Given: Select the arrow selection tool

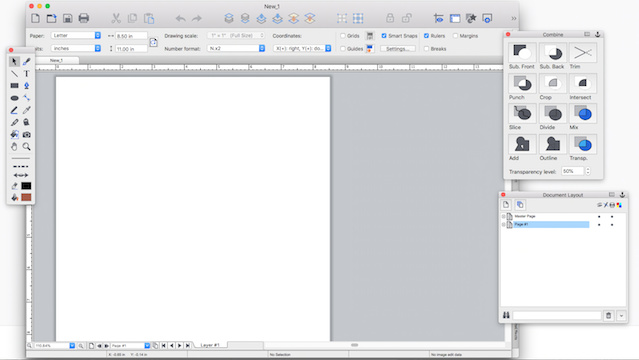Looking at the screenshot, I should (x=14, y=62).
